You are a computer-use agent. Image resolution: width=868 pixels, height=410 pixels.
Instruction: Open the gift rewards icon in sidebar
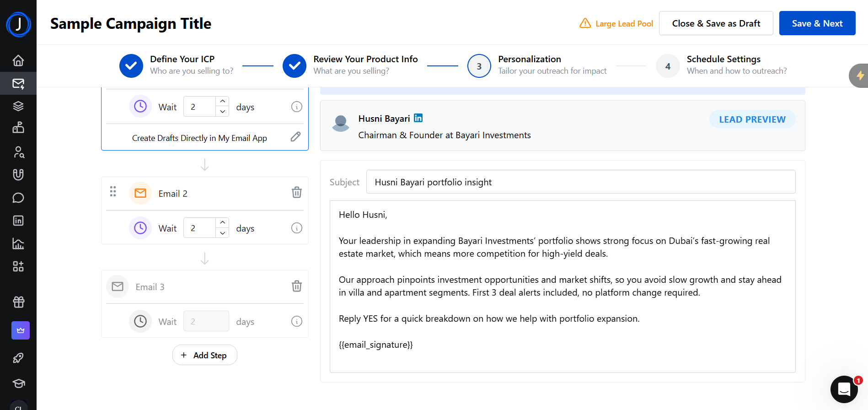click(18, 302)
